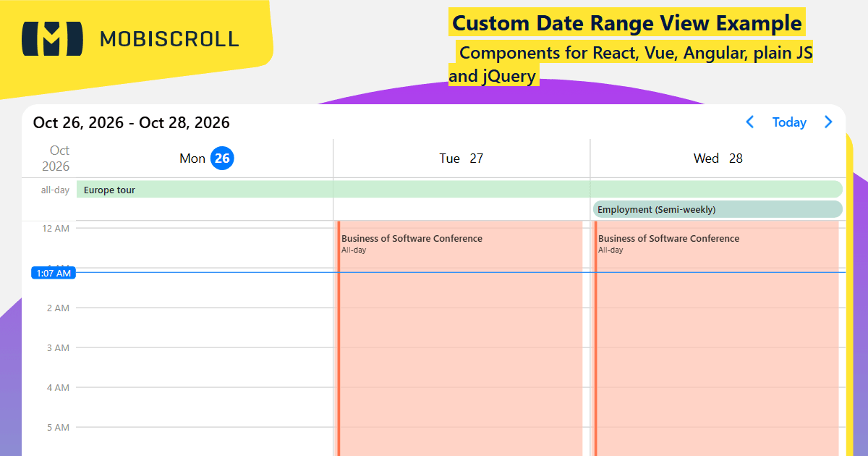Open the Oct 26 - Oct 28 date range title
The width and height of the screenshot is (868, 456).
[132, 122]
